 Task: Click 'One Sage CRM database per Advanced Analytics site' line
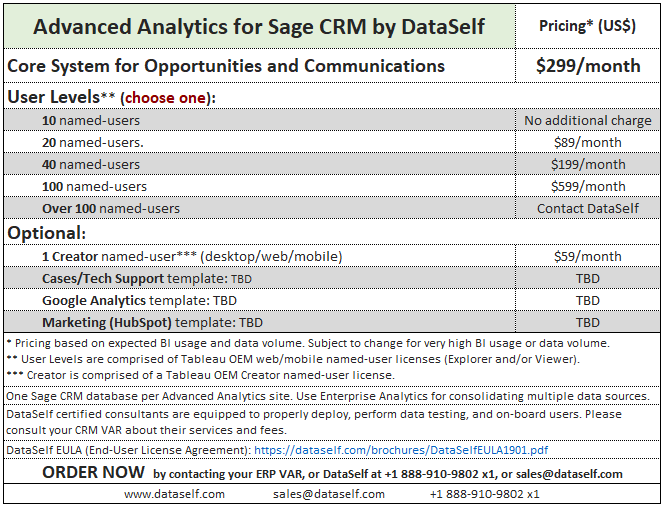(328, 397)
